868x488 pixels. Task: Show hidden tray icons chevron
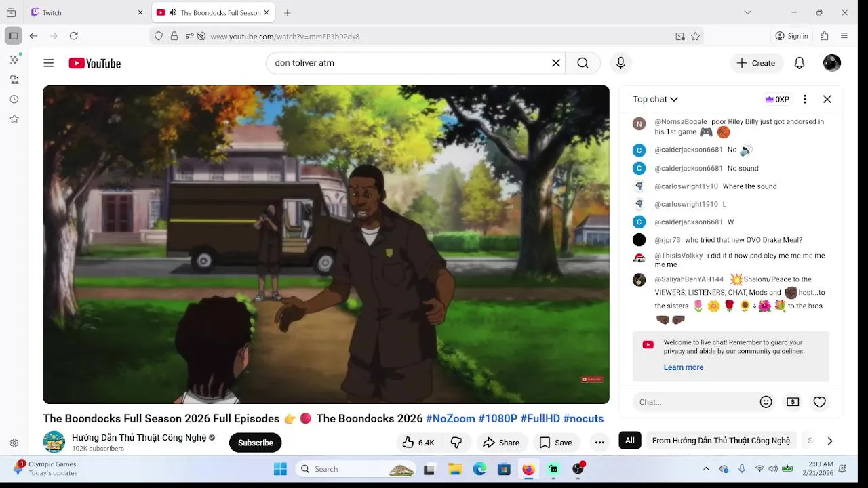706,469
